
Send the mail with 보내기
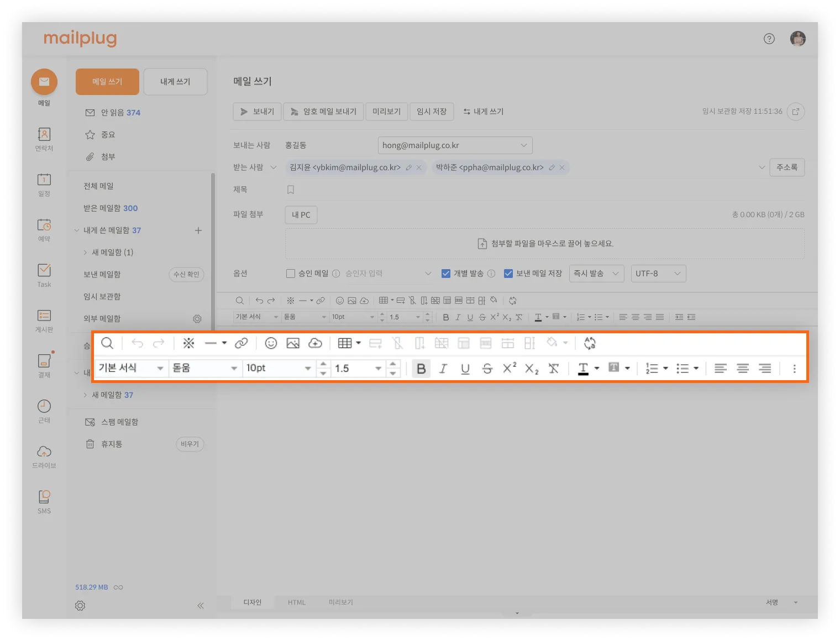258,112
